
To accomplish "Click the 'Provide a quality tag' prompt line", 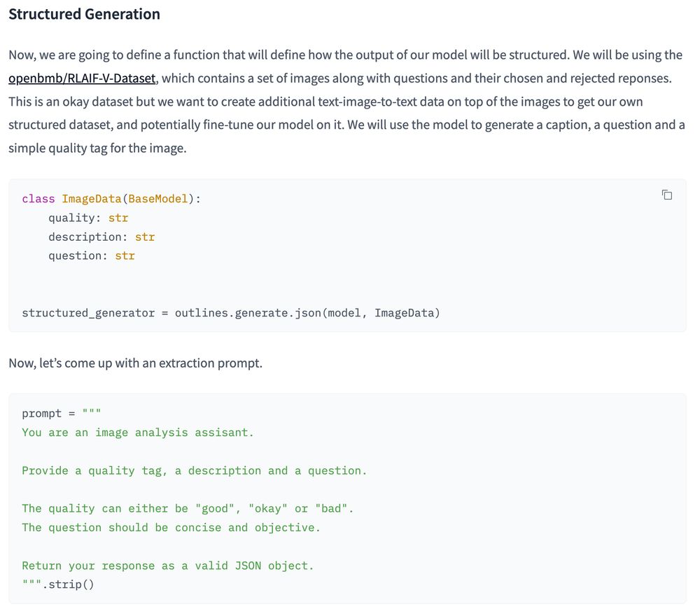I will (194, 470).
